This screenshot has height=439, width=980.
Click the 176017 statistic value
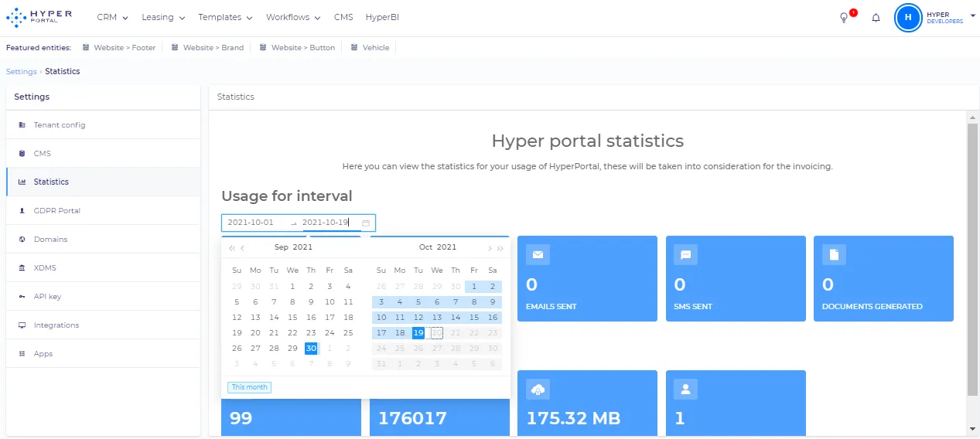[x=412, y=419]
